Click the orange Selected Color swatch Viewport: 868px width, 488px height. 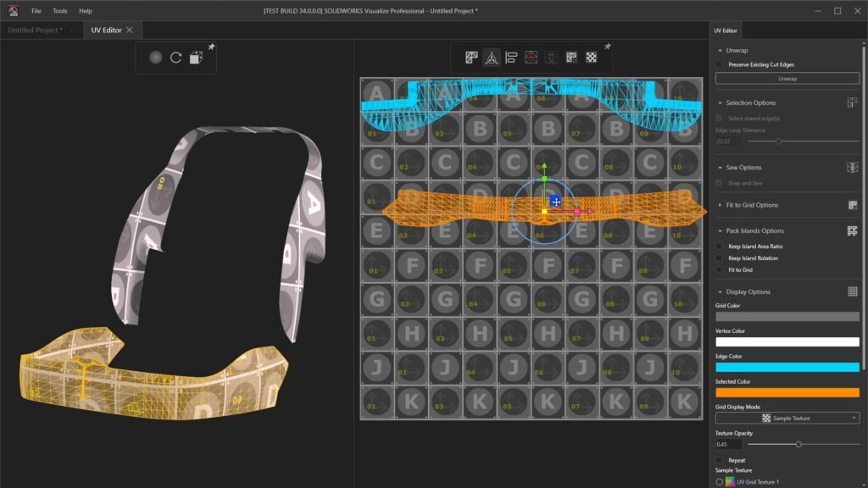787,392
